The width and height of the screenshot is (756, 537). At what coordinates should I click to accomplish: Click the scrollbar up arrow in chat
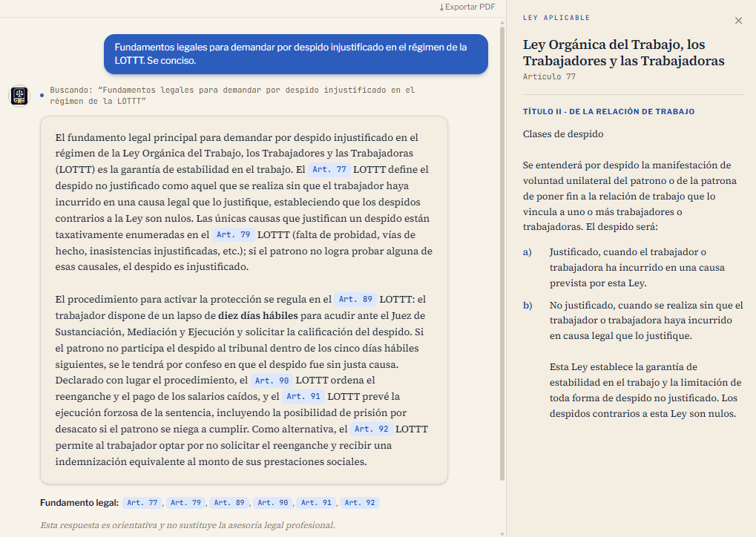click(x=502, y=22)
